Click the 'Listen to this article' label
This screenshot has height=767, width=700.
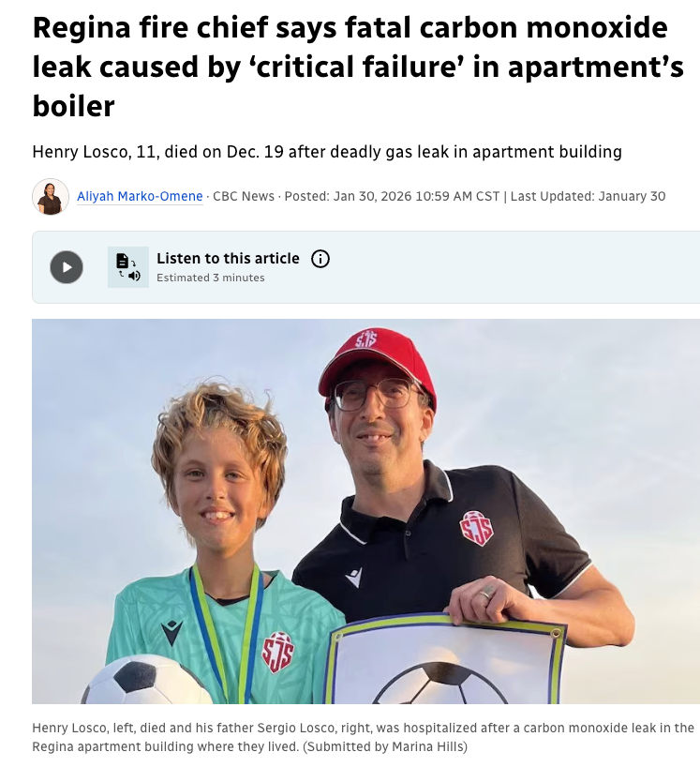(x=228, y=258)
